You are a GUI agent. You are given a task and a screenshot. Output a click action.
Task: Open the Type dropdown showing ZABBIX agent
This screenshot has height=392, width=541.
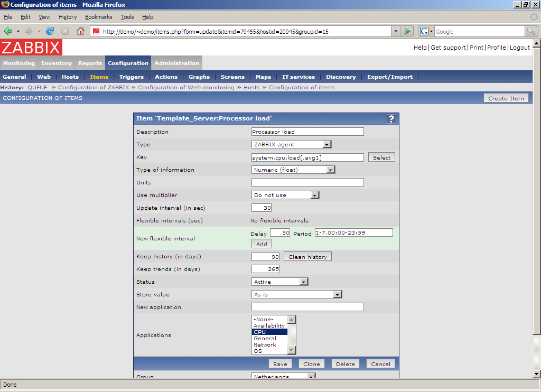click(x=292, y=144)
